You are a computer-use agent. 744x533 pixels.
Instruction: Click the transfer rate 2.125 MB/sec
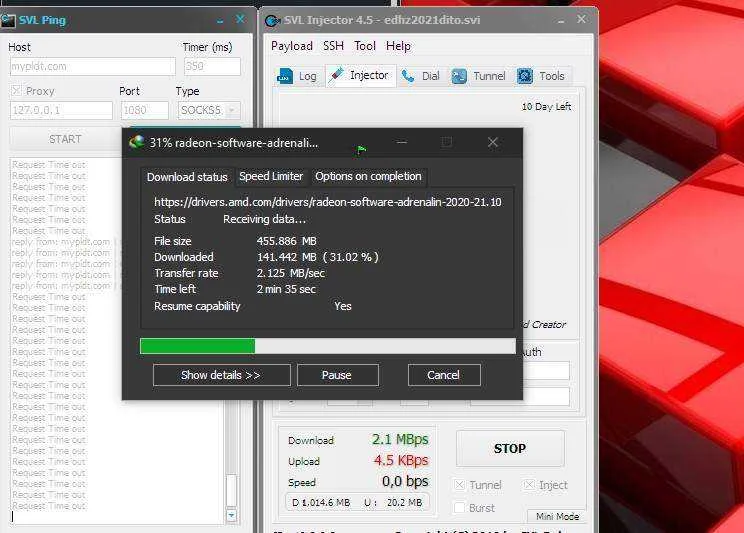[x=290, y=273]
